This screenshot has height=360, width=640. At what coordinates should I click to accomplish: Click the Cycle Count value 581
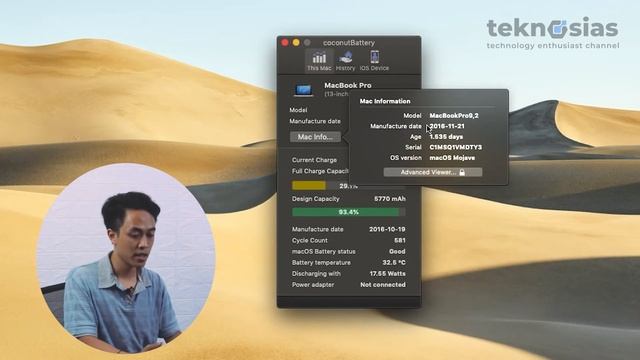pos(400,240)
